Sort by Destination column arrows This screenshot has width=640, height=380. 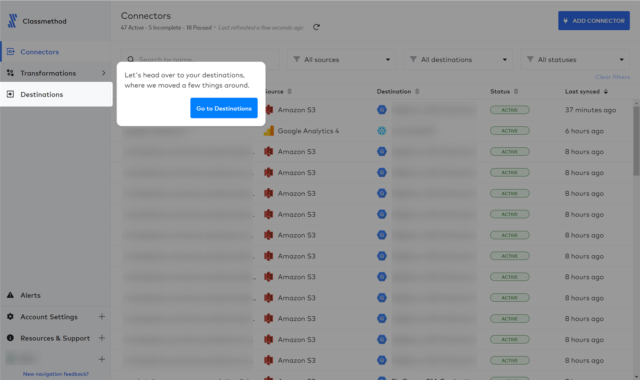tap(417, 91)
